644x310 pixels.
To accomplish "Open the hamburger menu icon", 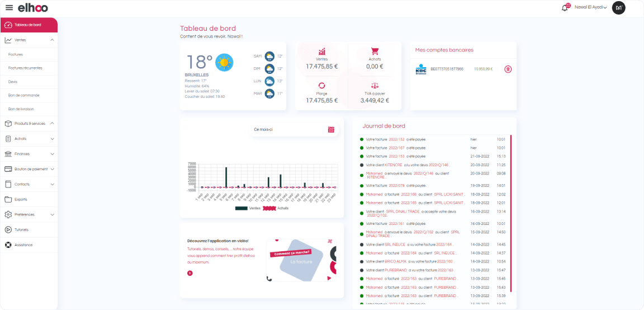I will tap(9, 7).
